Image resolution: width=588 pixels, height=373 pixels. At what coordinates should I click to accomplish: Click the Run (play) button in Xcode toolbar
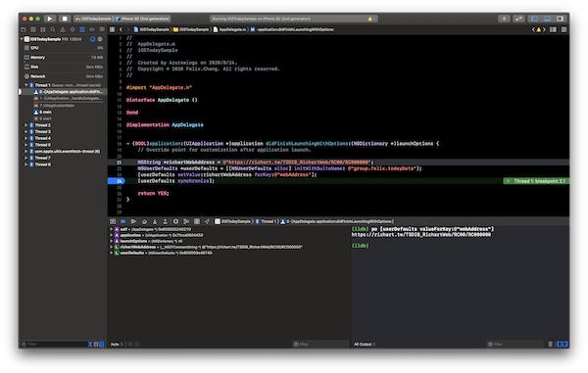point(50,19)
